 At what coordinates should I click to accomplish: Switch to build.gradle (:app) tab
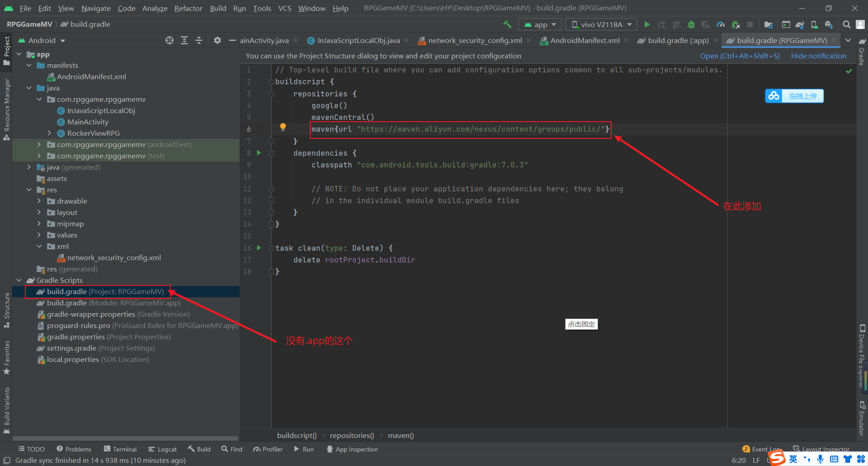pyautogui.click(x=678, y=40)
